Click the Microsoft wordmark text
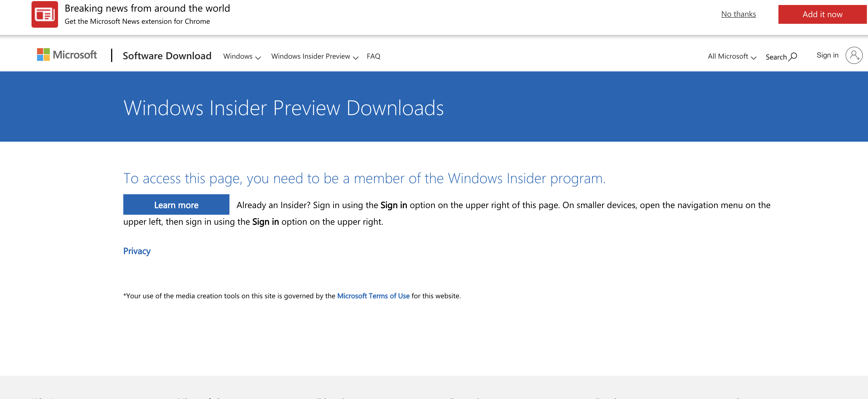The height and width of the screenshot is (399, 868). point(75,55)
